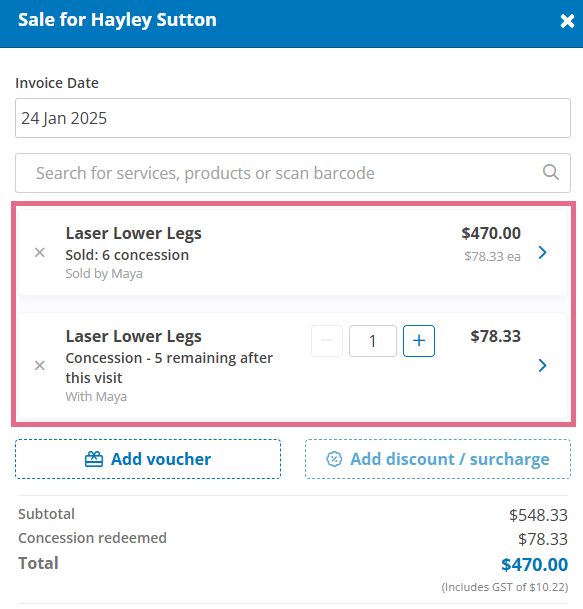The image size is (583, 609).
Task: Select the Sold: 6 concession line
Action: coord(127,255)
